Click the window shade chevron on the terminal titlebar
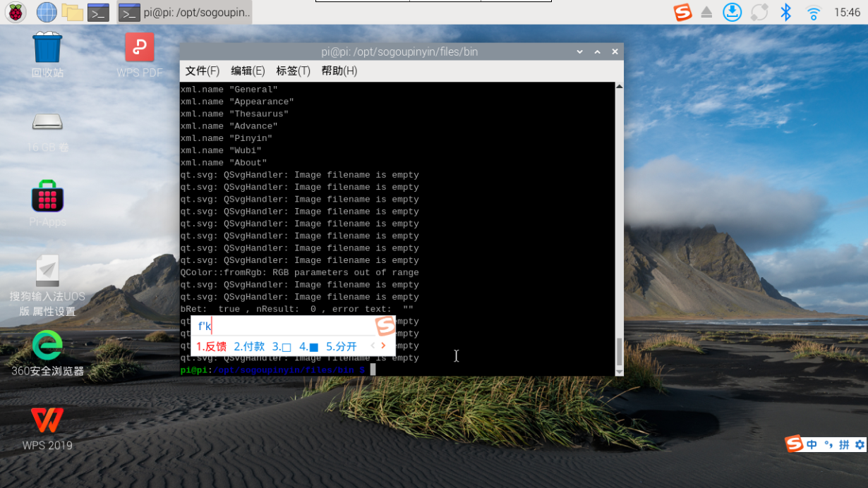The height and width of the screenshot is (488, 868). pos(597,51)
